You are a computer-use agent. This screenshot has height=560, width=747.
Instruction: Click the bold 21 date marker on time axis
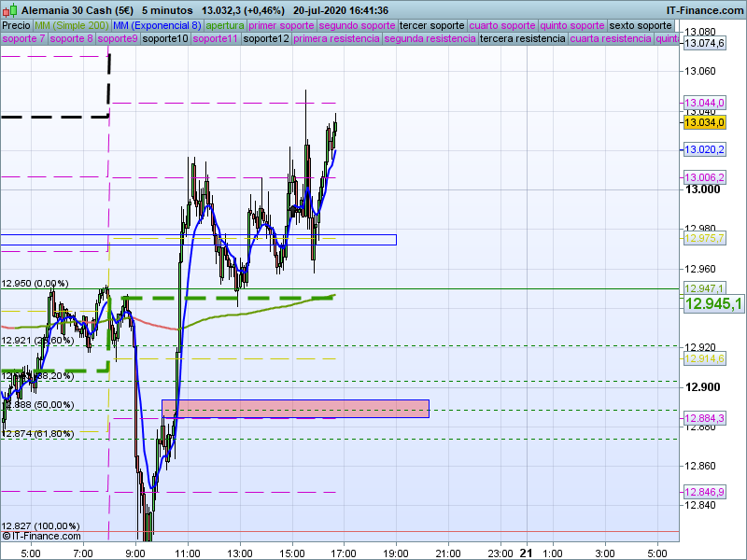[526, 553]
